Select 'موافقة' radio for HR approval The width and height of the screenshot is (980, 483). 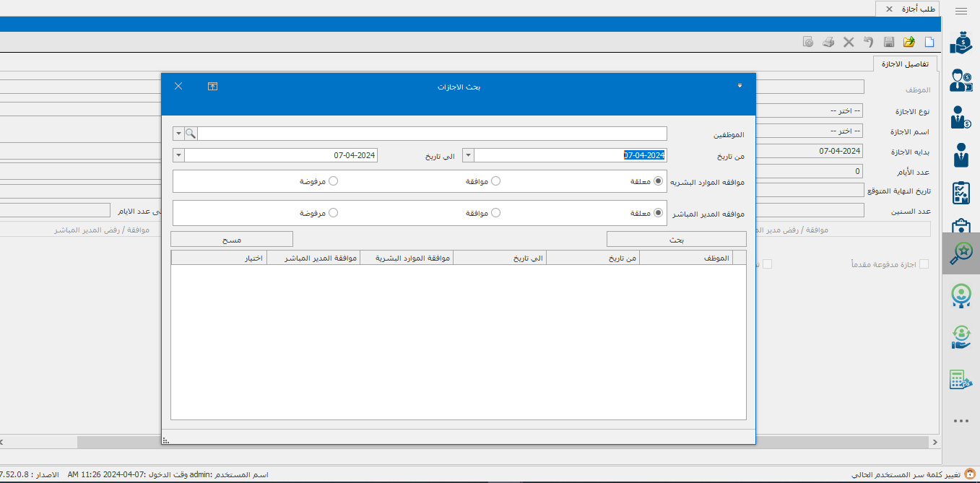coord(495,181)
